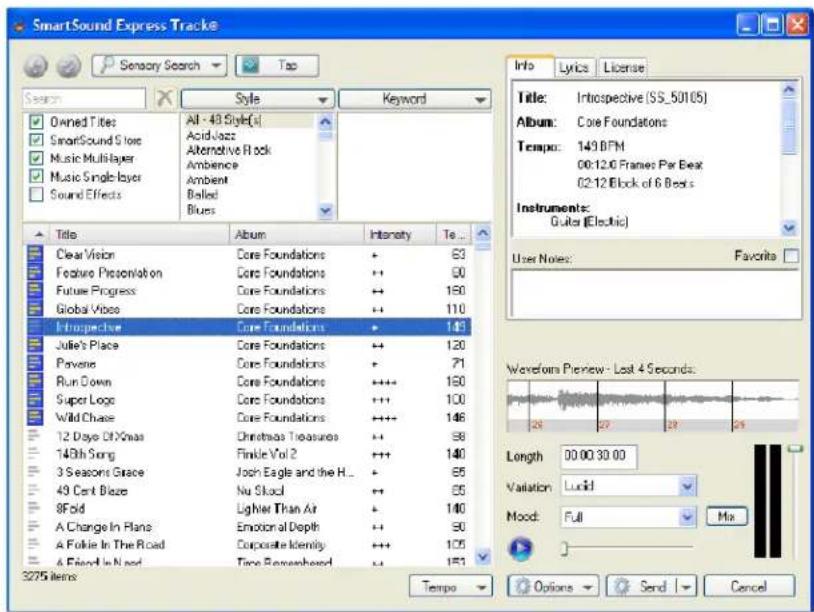Viewport: 814px width, 612px height.
Task: Click track icon beside Wild Chase
Action: click(34, 417)
